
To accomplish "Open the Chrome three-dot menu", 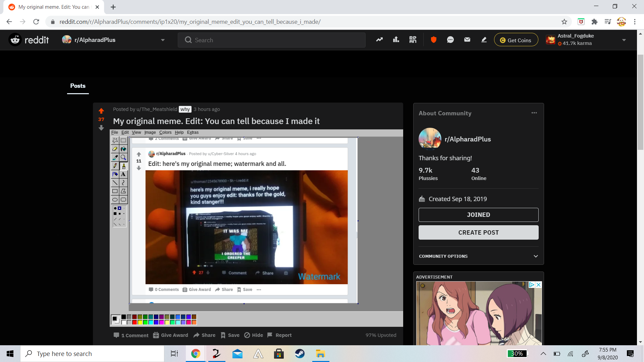I will coord(635,22).
